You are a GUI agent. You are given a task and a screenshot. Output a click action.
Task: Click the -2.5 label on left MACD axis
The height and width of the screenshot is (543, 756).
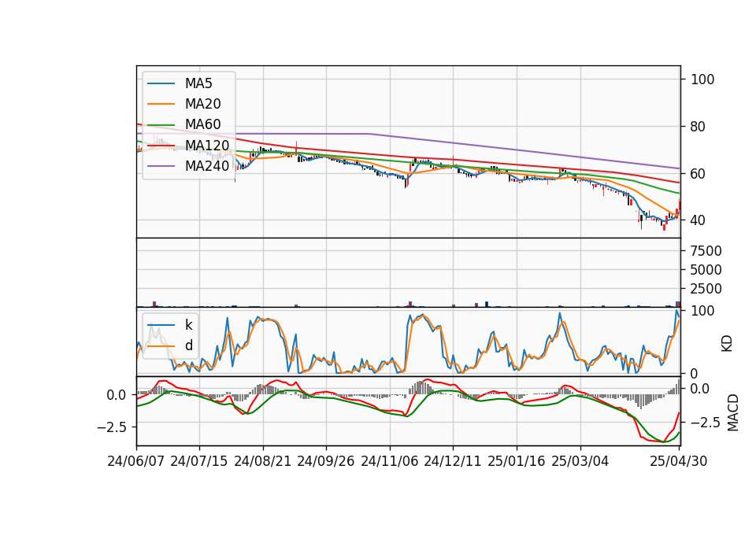pyautogui.click(x=111, y=427)
